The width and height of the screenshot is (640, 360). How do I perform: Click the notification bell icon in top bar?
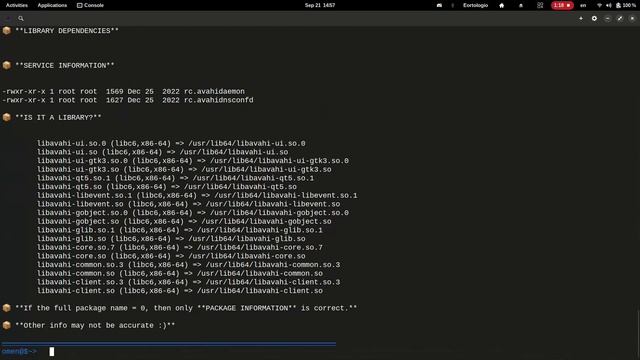click(521, 5)
